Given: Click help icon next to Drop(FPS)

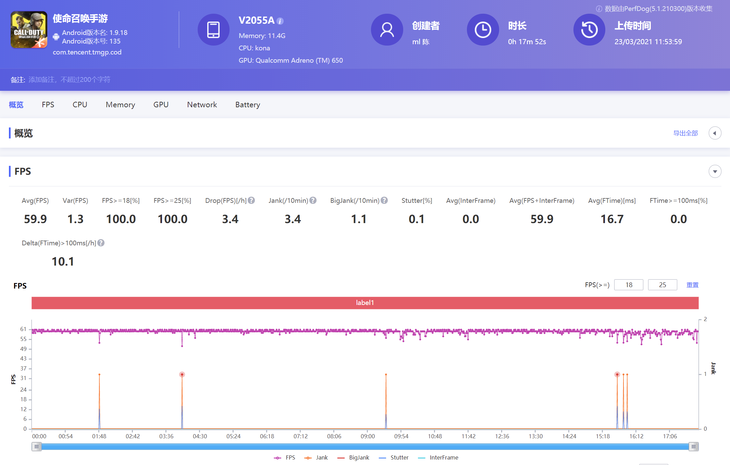Looking at the screenshot, I should click(251, 201).
